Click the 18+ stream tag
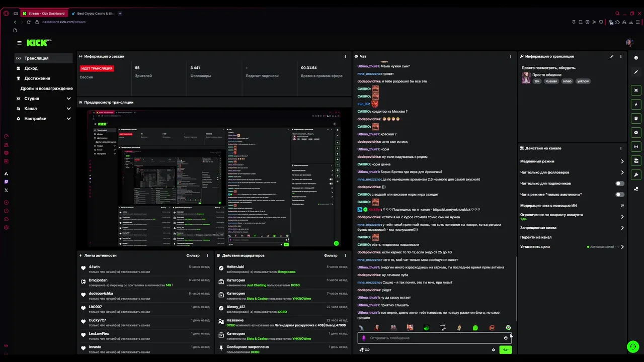 [x=537, y=81]
